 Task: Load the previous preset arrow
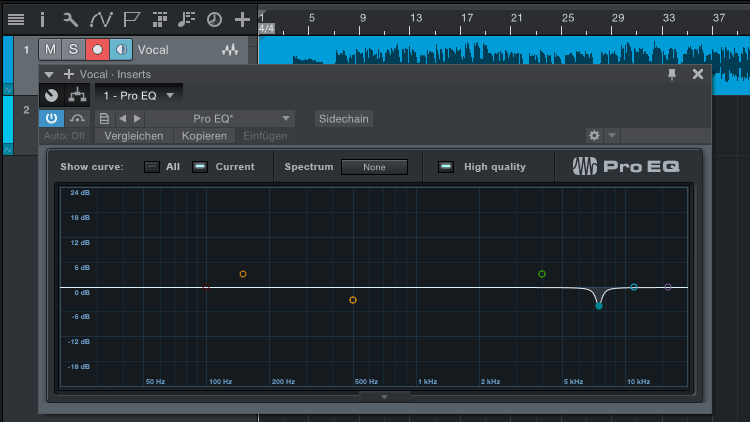[x=122, y=118]
